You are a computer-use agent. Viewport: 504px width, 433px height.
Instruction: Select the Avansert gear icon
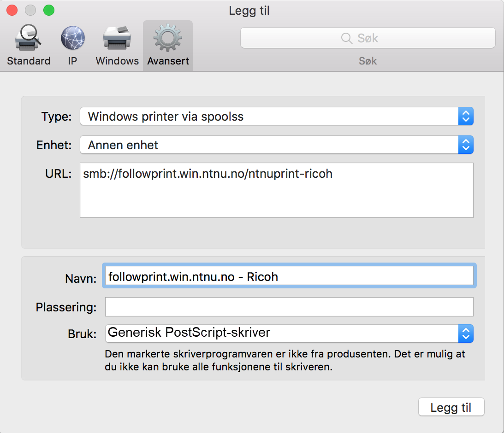pyautogui.click(x=168, y=38)
